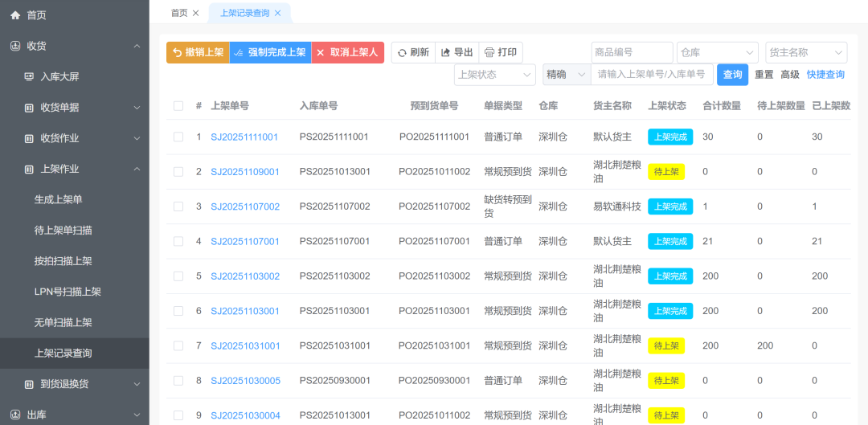Open the 上架状态 dropdown
This screenshot has height=425, width=868.
coord(494,75)
